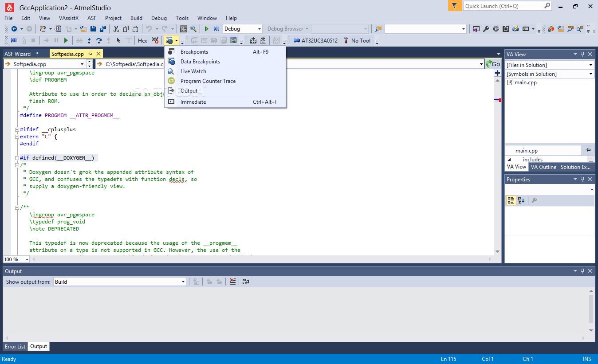This screenshot has width=598, height=364.
Task: Click the Continue green arrow in debug toolbar
Action: pos(66,40)
